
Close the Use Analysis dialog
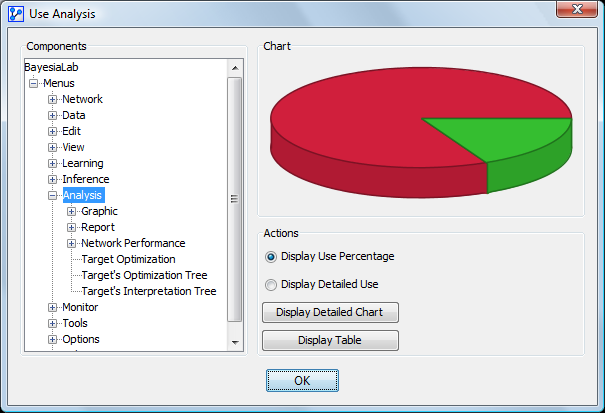tap(574, 12)
